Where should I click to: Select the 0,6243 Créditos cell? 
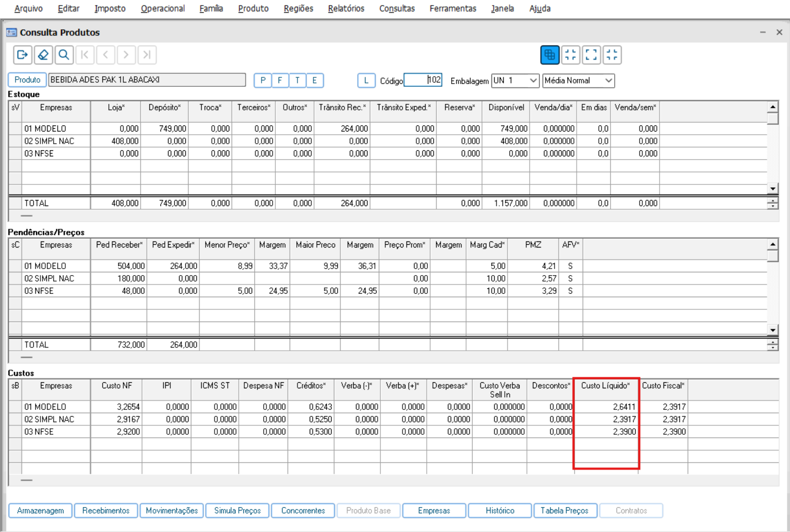[x=311, y=407]
